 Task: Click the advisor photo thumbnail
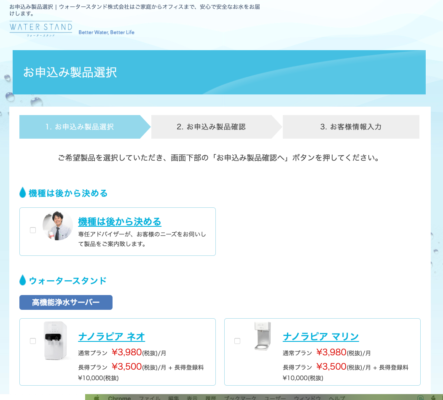[57, 226]
